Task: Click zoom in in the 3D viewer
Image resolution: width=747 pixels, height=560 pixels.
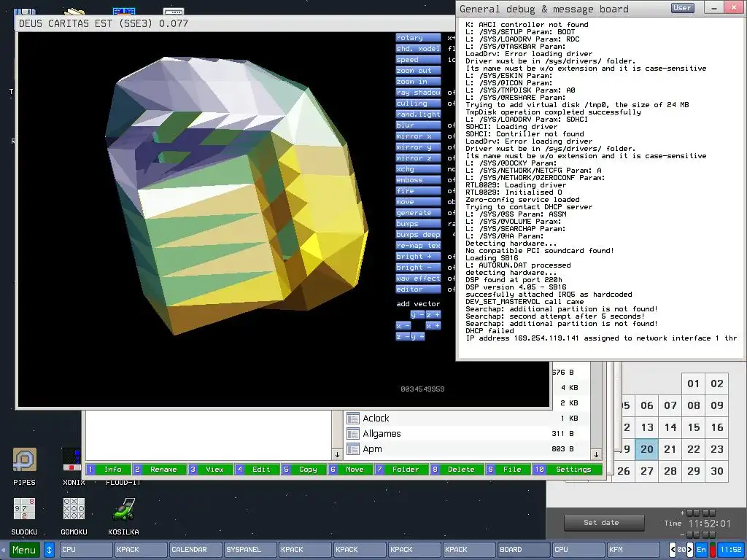Action: pyautogui.click(x=418, y=82)
